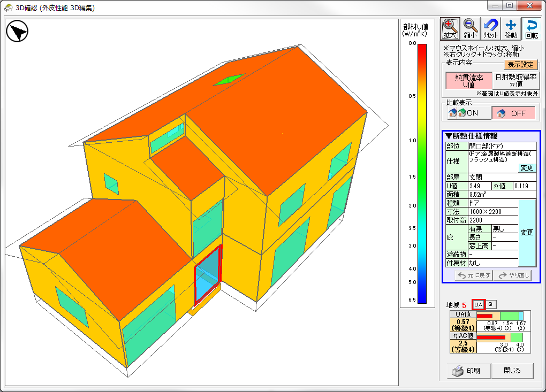
Task: Click 元に戻す undo button
Action: 474,275
